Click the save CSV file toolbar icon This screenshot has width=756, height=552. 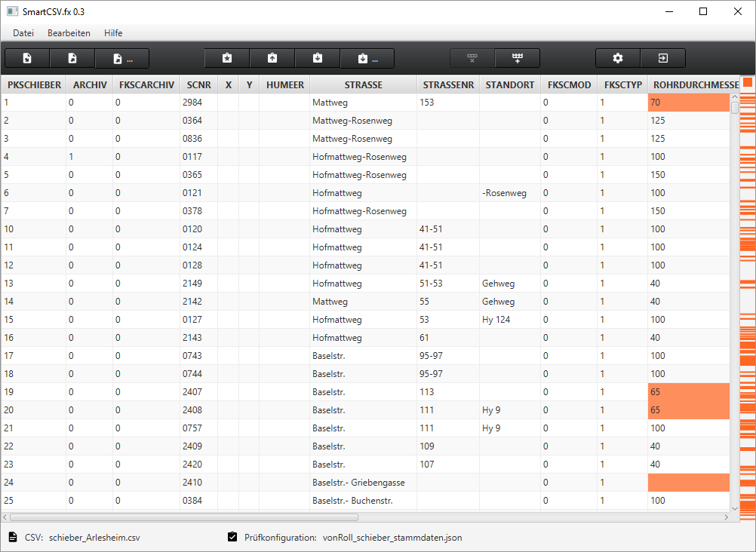pyautogui.click(x=72, y=58)
